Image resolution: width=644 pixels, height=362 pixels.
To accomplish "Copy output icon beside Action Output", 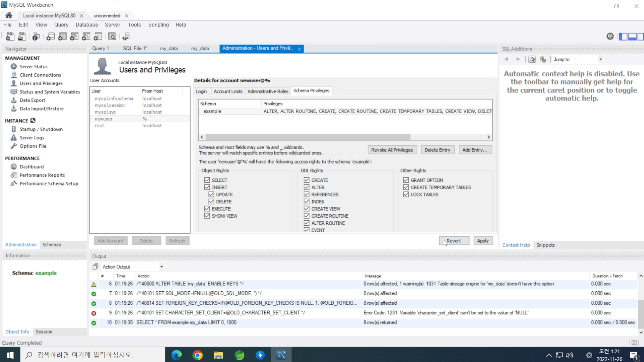I will coord(96,266).
